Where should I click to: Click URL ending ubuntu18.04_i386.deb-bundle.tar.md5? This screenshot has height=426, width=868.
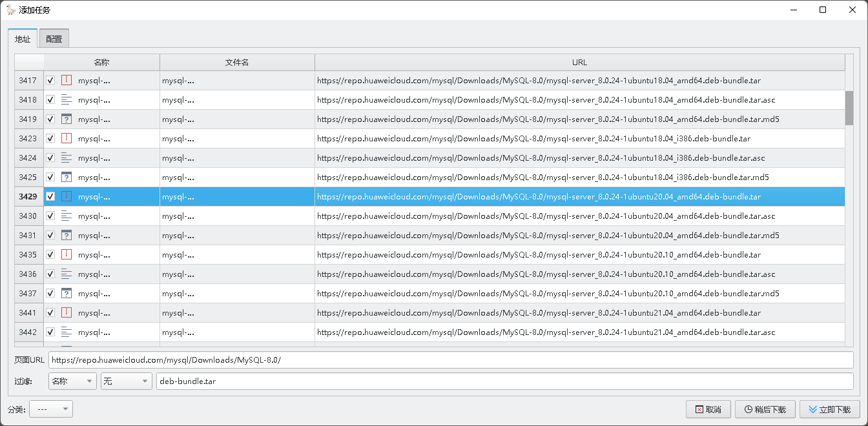(542, 177)
